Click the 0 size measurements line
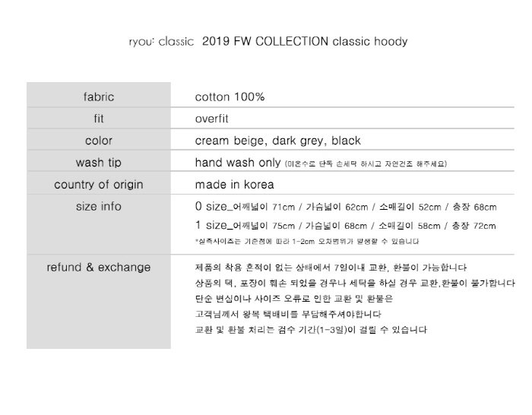This screenshot has width=532, height=415. (346, 206)
